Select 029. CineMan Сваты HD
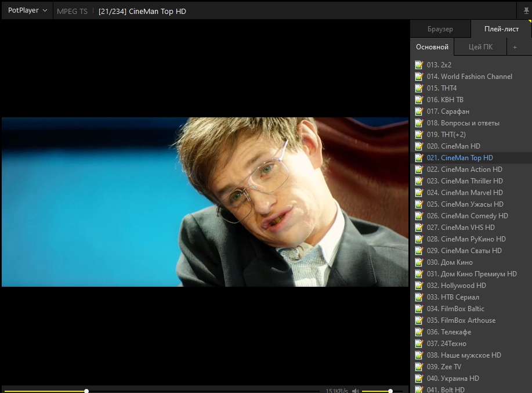 click(x=471, y=250)
